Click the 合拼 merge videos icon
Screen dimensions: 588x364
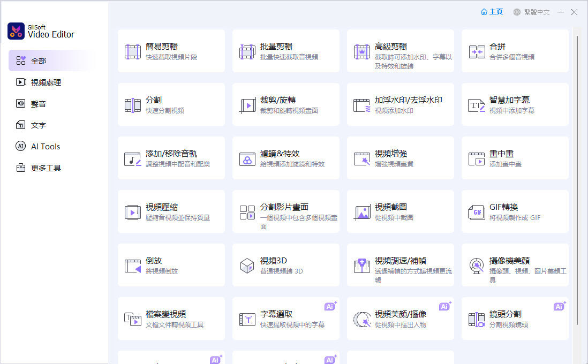[x=477, y=52]
